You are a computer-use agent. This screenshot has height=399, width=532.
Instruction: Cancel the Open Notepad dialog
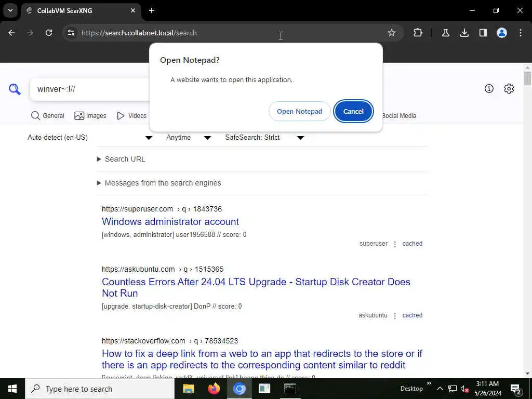coord(353,111)
